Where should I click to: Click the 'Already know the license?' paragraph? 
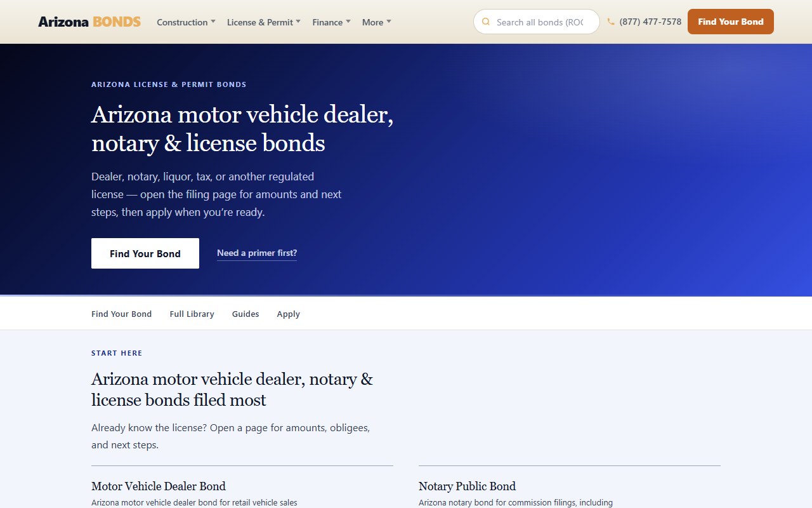pos(231,436)
